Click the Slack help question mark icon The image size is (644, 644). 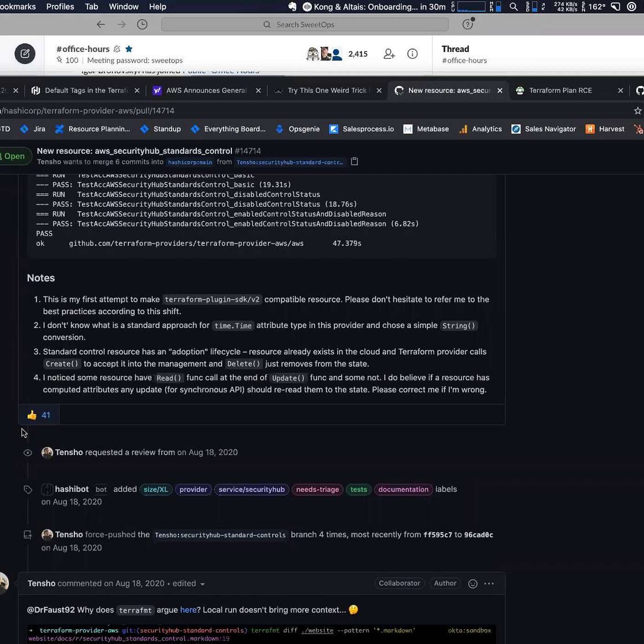point(468,24)
